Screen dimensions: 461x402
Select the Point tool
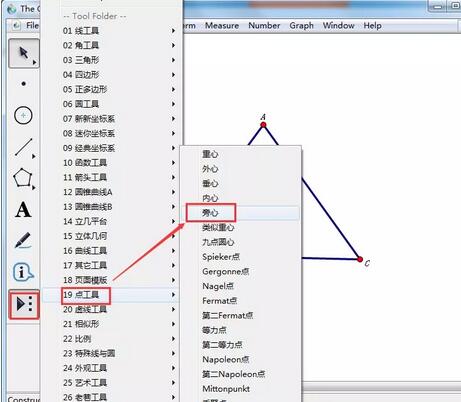(x=23, y=84)
